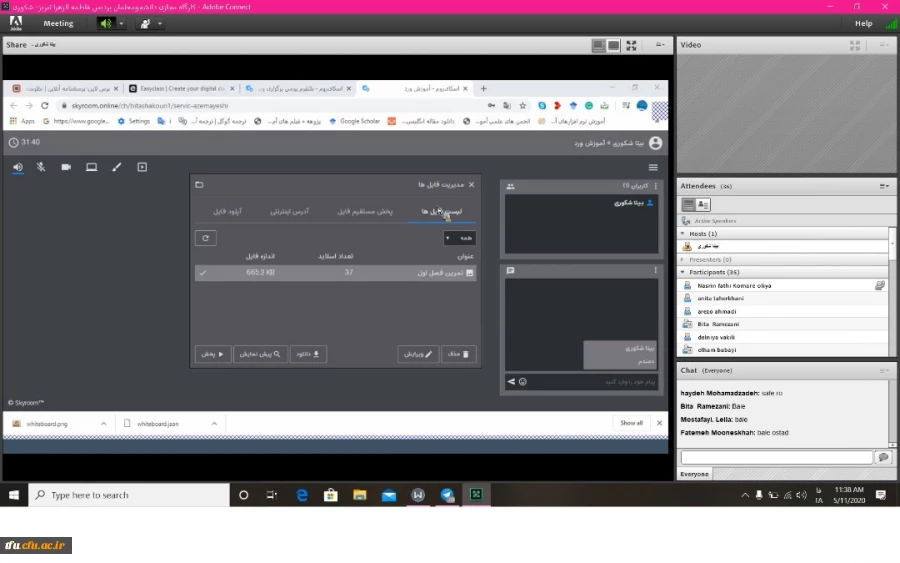The height and width of the screenshot is (563, 900).
Task: Click the Skyroom screen share laptop icon
Action: 91,167
